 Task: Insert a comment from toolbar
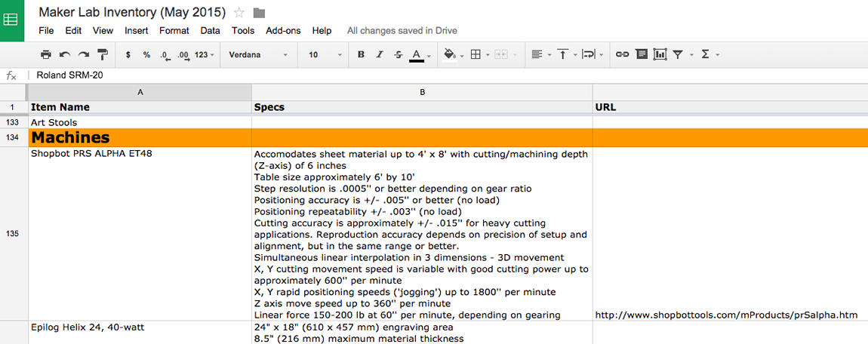point(641,54)
